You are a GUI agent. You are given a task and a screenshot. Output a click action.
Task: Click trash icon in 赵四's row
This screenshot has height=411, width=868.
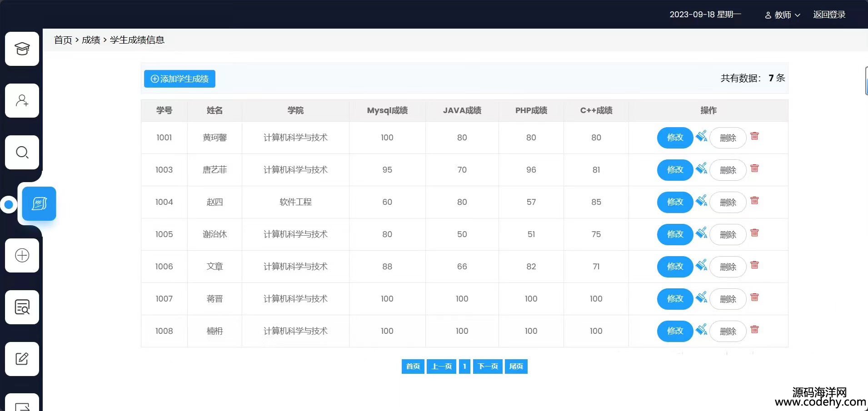click(x=754, y=201)
